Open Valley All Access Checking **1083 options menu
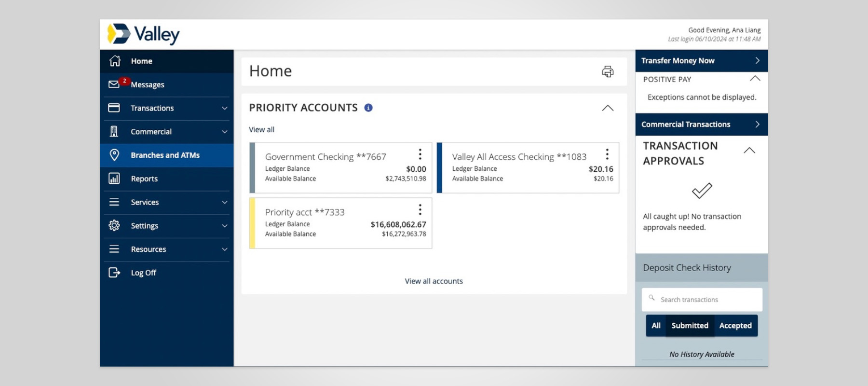The height and width of the screenshot is (386, 868). pyautogui.click(x=607, y=154)
